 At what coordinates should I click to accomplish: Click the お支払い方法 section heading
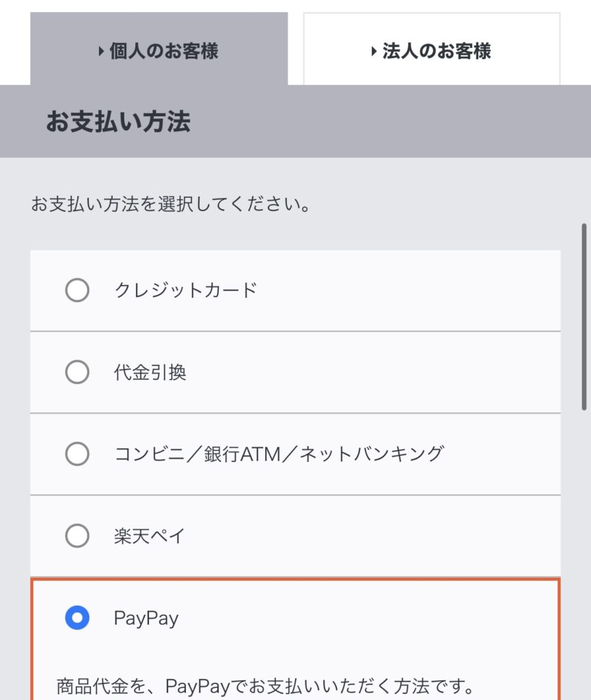click(118, 122)
